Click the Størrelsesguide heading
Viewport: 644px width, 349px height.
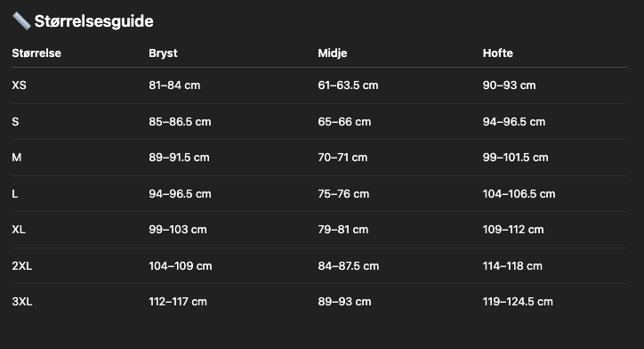93,21
